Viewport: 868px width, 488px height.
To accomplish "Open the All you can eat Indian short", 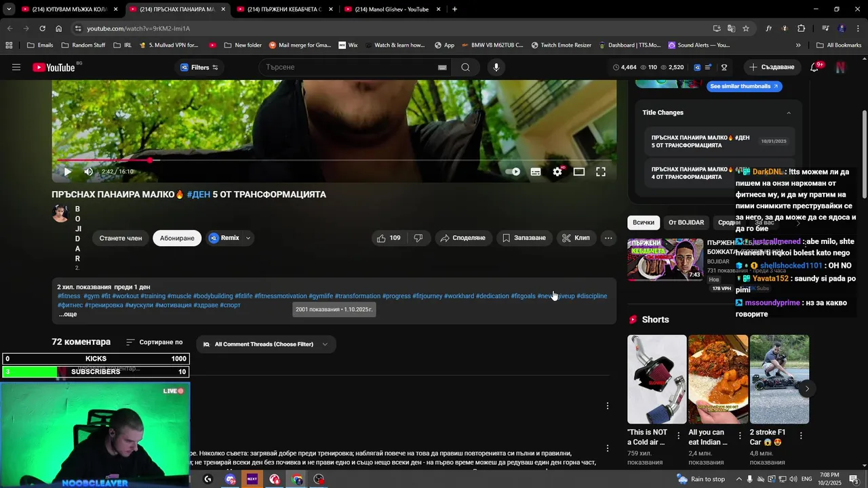I will [x=718, y=379].
